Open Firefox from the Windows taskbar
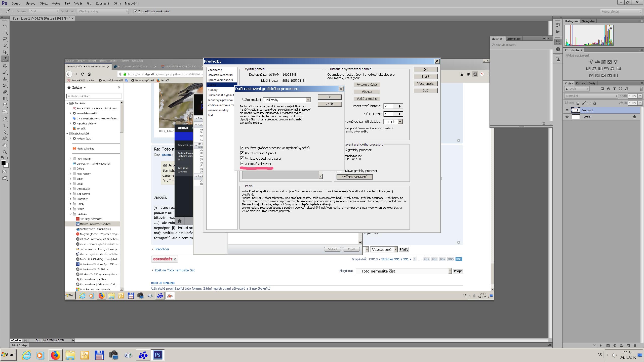Image resolution: width=644 pixels, height=362 pixels. [55, 355]
